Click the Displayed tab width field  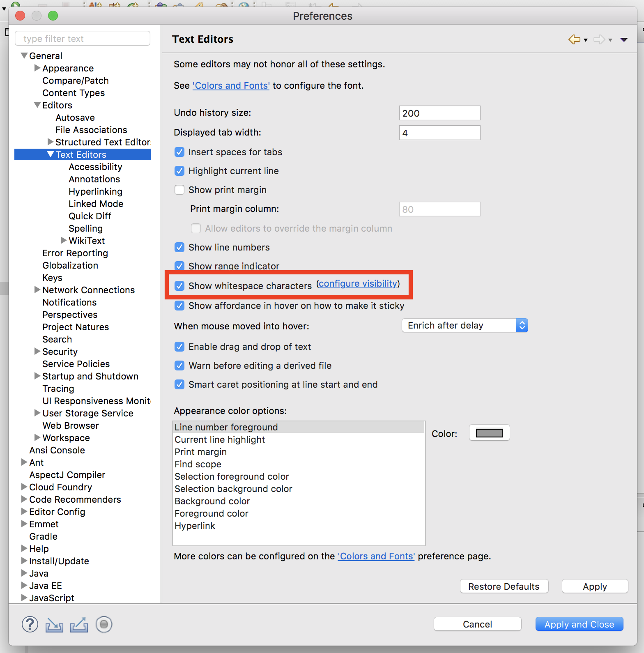(x=439, y=133)
